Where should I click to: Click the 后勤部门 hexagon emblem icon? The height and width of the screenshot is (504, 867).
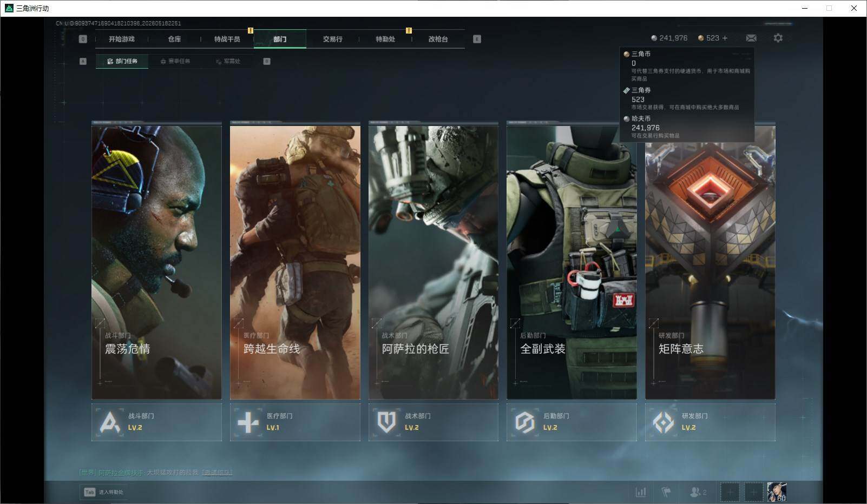tap(524, 422)
